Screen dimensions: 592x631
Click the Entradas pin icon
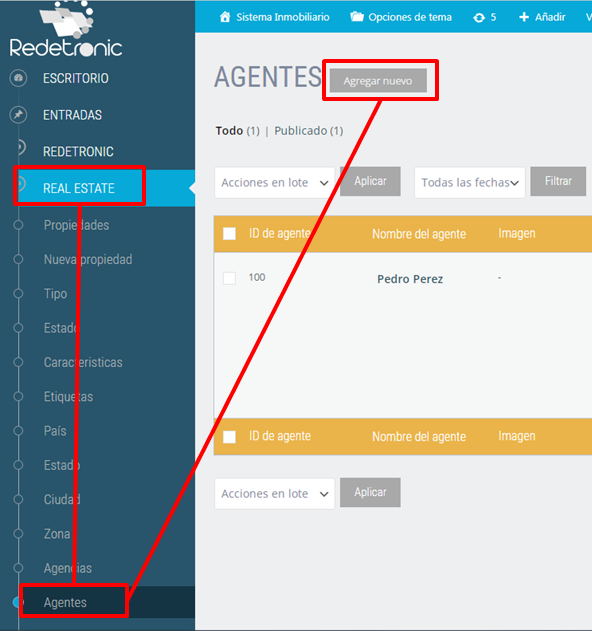pos(18,115)
